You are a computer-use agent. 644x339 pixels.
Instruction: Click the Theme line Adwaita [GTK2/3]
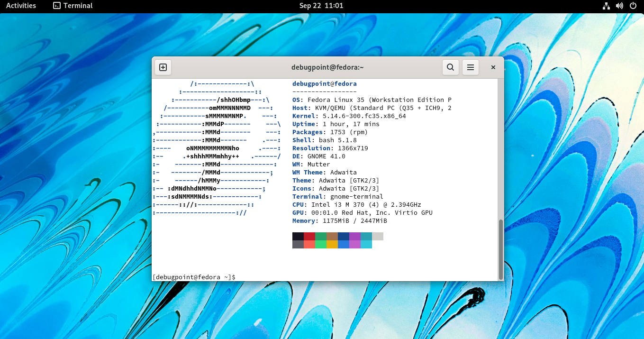(336, 181)
